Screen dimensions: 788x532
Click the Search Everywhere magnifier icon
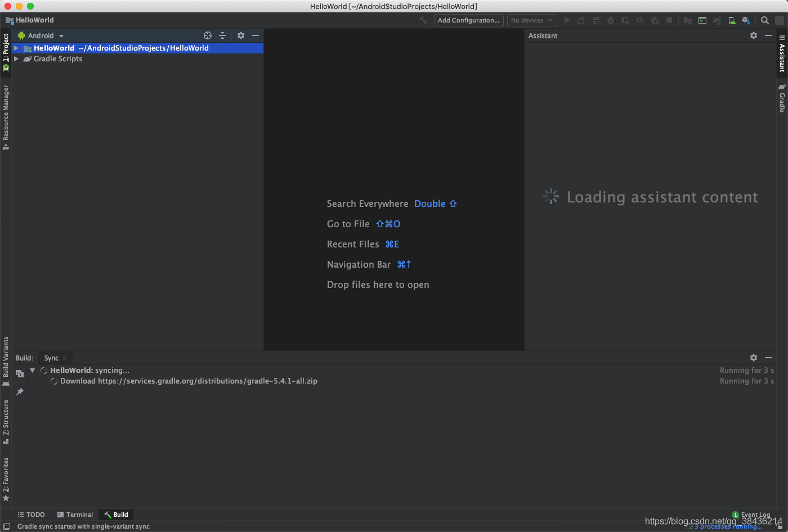click(x=765, y=20)
